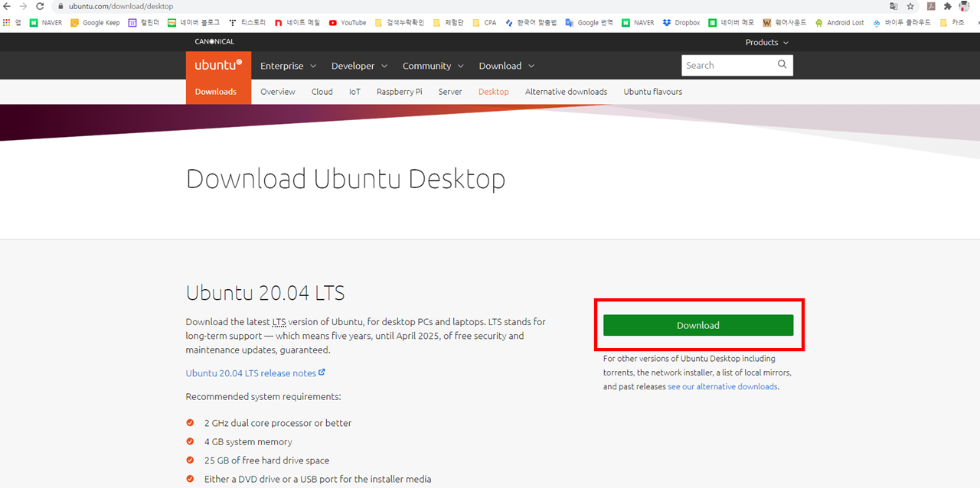
Task: Open the 네이버 블로그 bookmark
Action: click(194, 23)
